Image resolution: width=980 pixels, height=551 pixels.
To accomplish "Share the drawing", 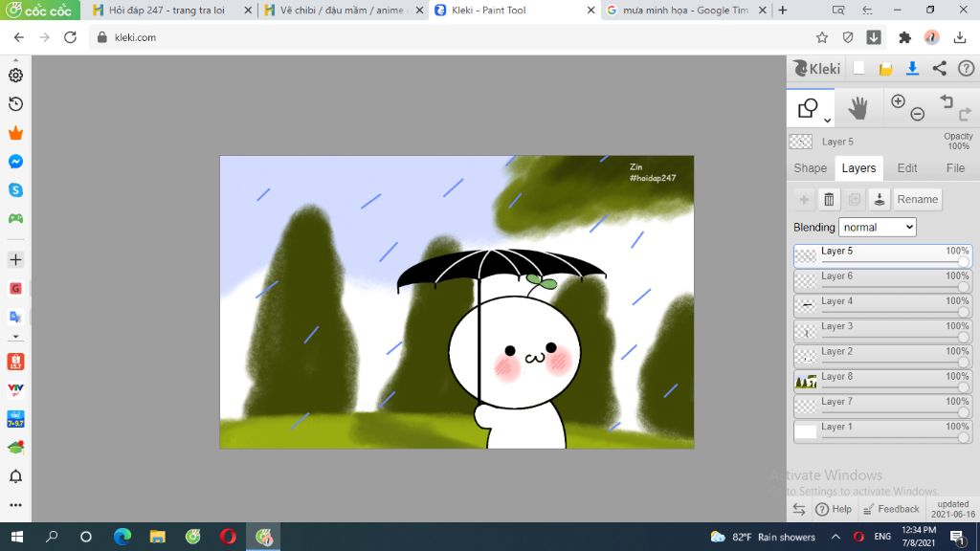I will point(940,68).
